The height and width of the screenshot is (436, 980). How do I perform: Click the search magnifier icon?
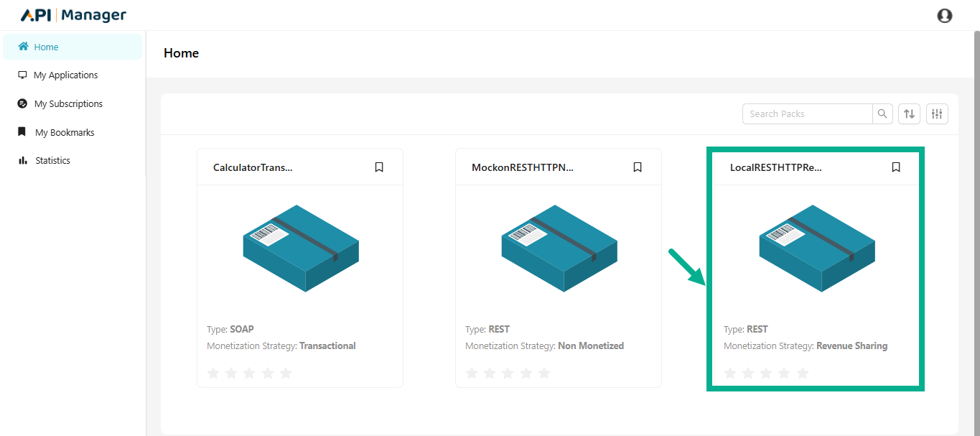click(x=882, y=113)
